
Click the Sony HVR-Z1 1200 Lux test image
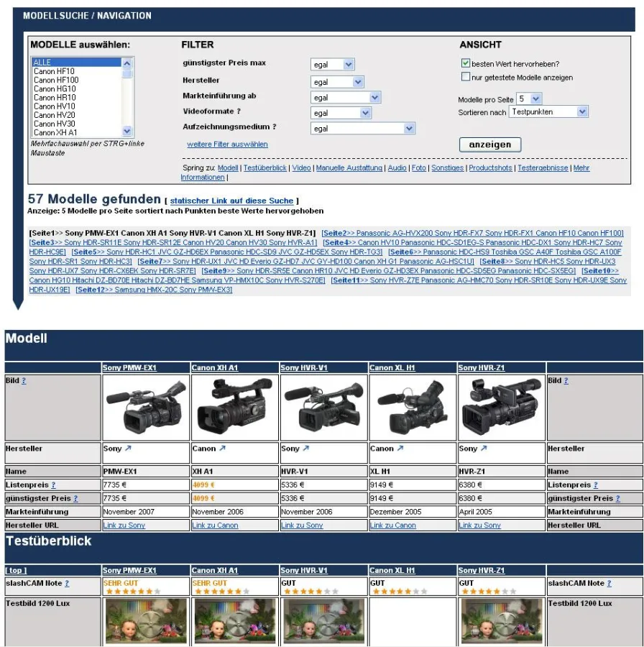point(501,621)
